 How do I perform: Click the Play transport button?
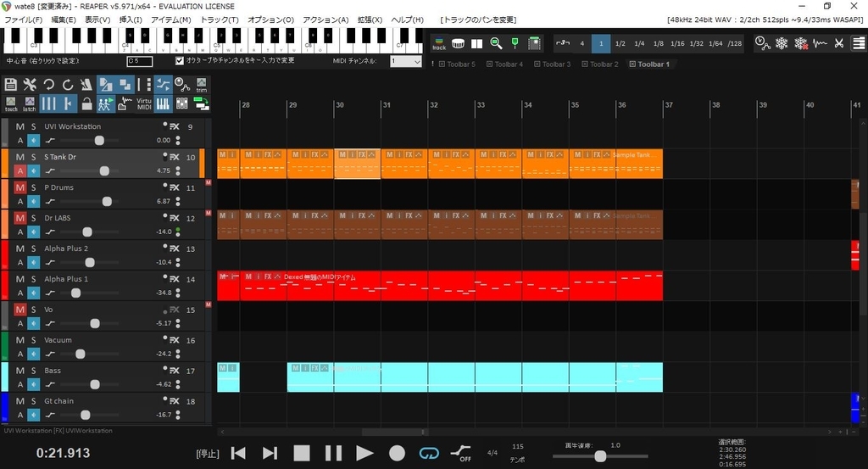(x=364, y=453)
